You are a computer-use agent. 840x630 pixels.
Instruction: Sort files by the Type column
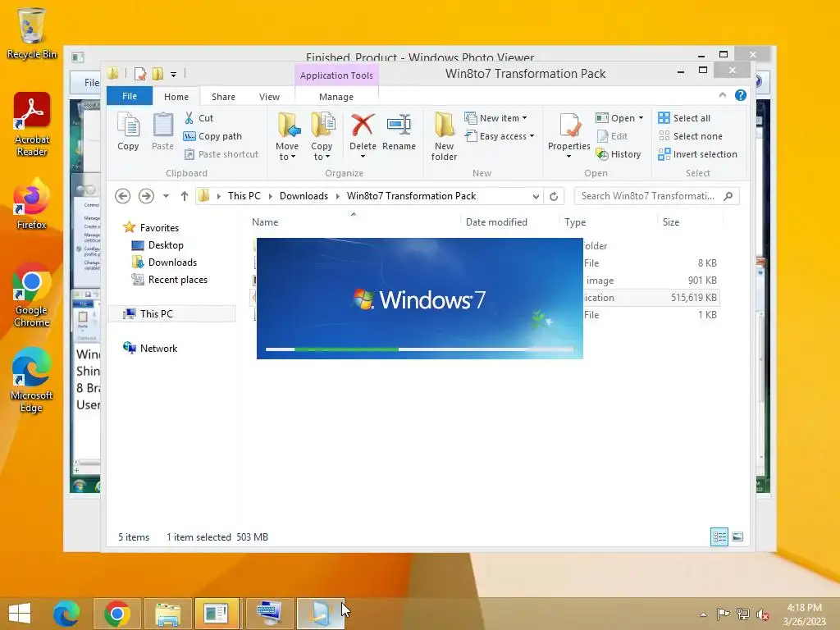(575, 221)
